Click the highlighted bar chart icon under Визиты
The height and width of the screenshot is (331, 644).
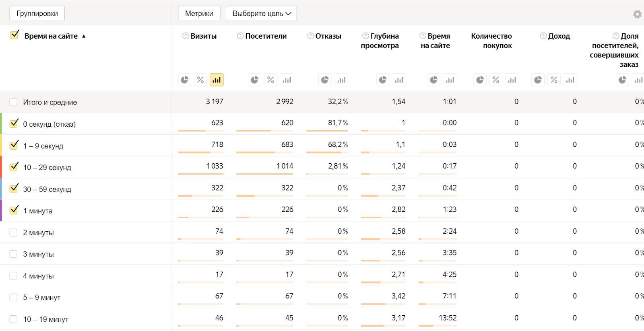pyautogui.click(x=217, y=80)
